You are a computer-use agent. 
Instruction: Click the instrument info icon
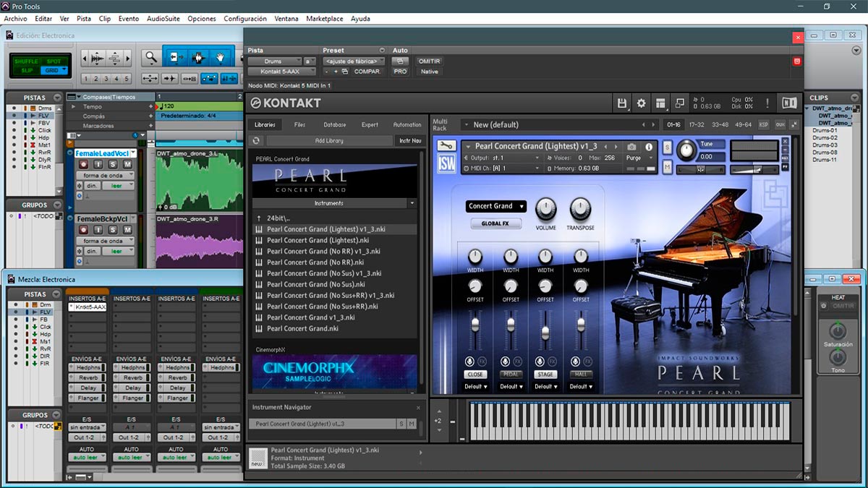click(x=649, y=147)
